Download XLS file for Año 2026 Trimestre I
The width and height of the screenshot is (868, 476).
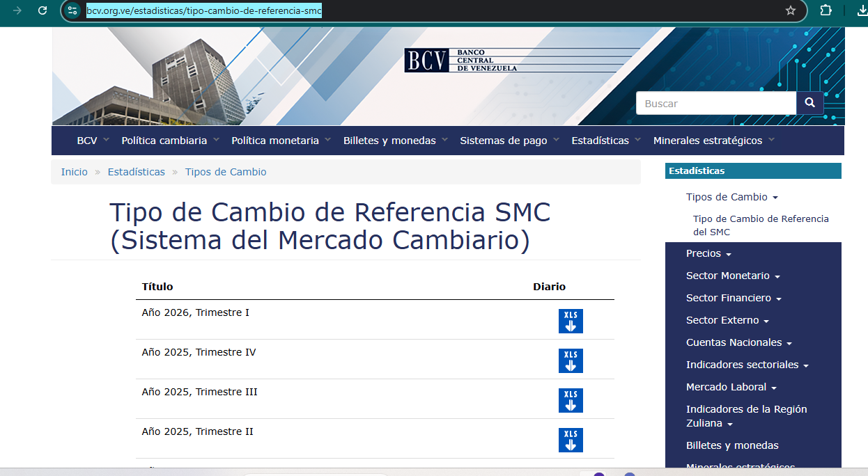click(571, 321)
